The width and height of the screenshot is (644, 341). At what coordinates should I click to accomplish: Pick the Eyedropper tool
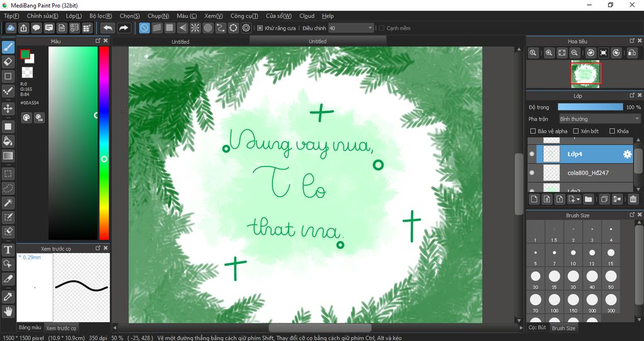click(x=8, y=296)
